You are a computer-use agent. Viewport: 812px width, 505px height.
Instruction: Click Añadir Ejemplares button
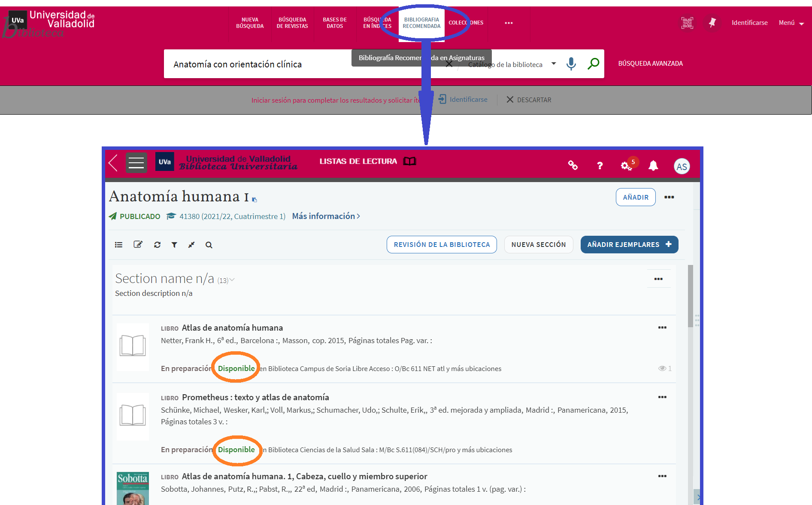(629, 244)
